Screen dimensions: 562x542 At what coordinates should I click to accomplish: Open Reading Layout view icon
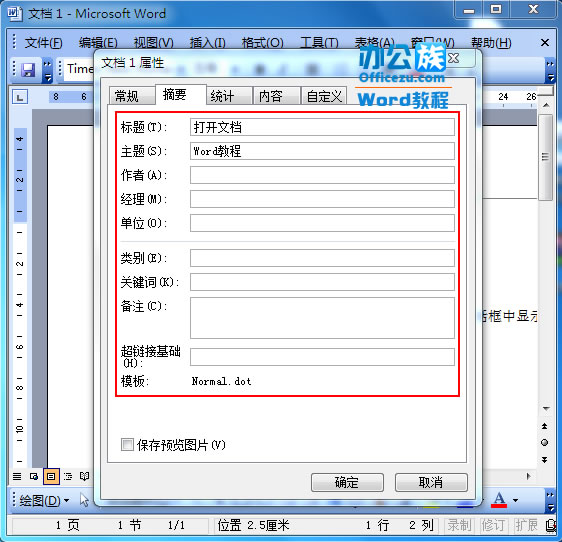85,476
